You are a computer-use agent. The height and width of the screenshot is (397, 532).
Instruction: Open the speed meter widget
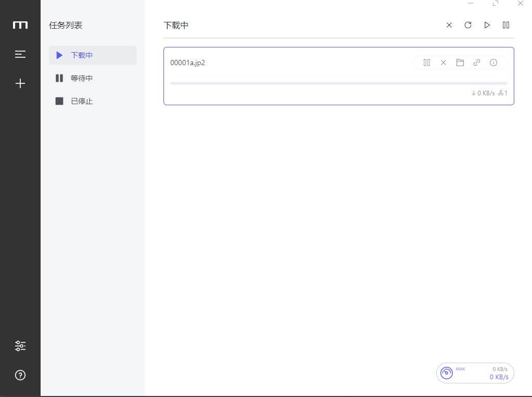pyautogui.click(x=475, y=373)
